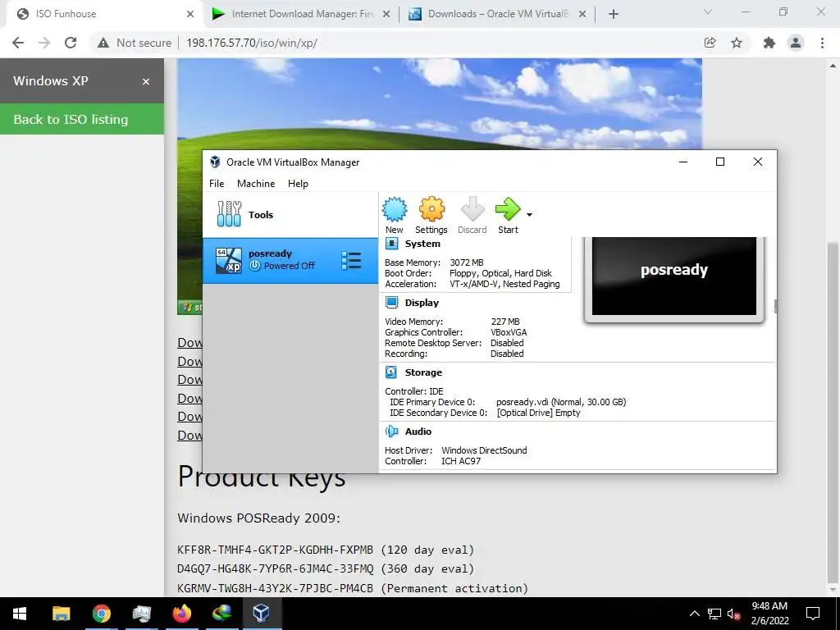Click the Audio section header
The height and width of the screenshot is (630, 840).
click(x=418, y=431)
